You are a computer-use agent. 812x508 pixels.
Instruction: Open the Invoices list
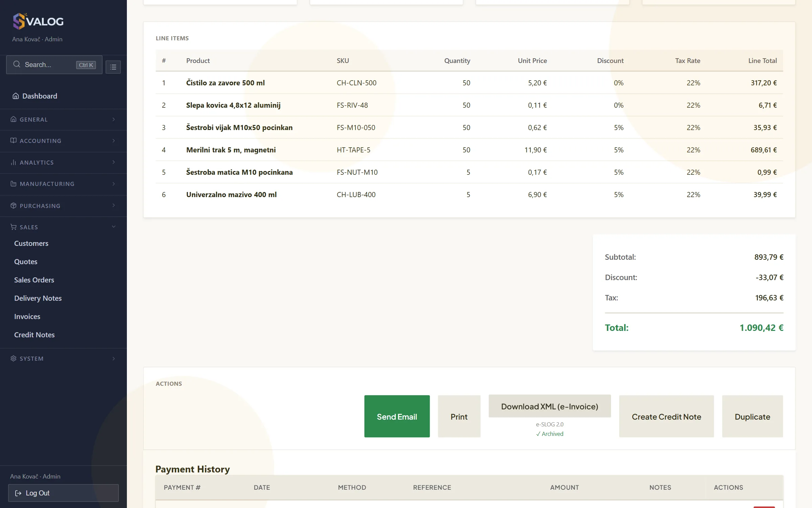click(27, 317)
